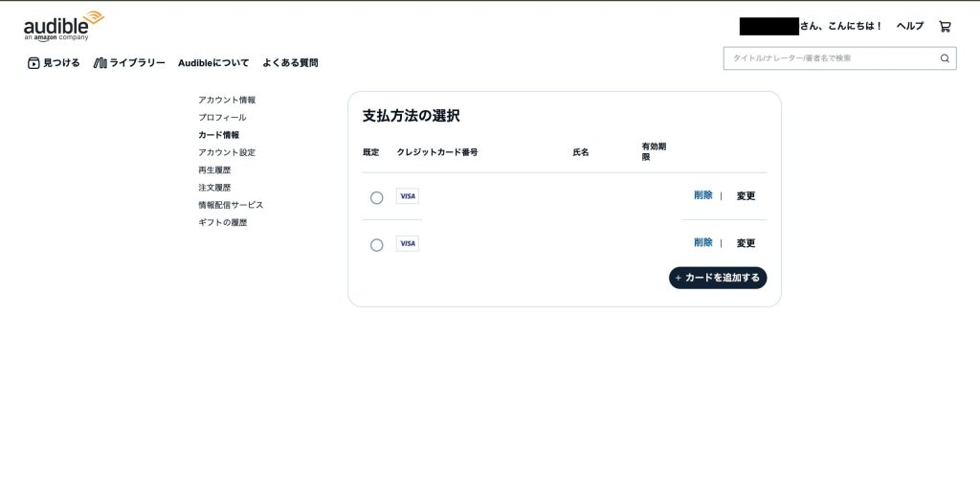Click the 氏名 column header
Screen dimensions: 980x495
pyautogui.click(x=581, y=152)
